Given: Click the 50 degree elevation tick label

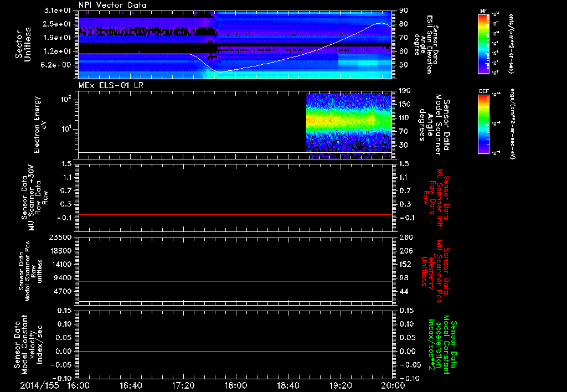Looking at the screenshot, I should coord(403,65).
